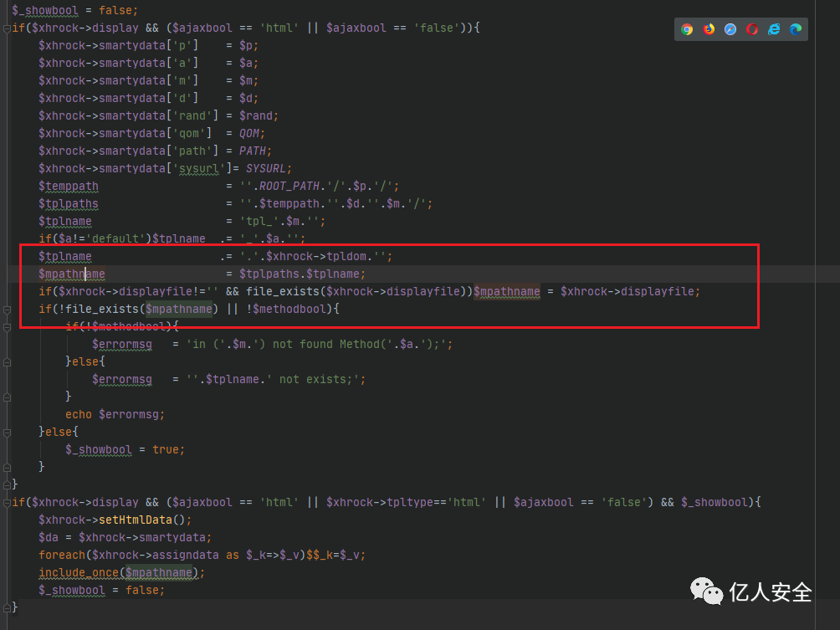Click the SYSURL constant
The image size is (840, 630).
coord(266,169)
